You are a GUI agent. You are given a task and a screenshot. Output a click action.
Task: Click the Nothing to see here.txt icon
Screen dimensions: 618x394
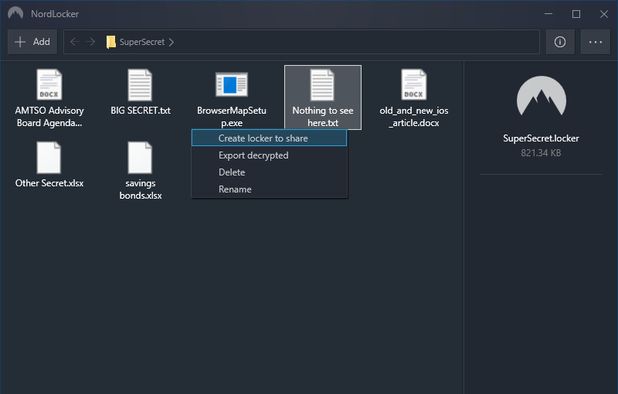pyautogui.click(x=322, y=84)
